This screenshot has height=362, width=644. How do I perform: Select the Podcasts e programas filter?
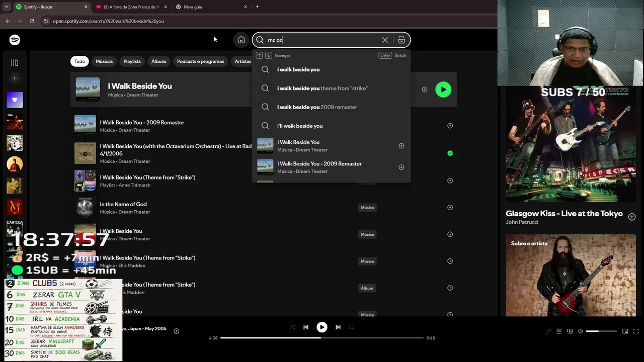coord(200,61)
